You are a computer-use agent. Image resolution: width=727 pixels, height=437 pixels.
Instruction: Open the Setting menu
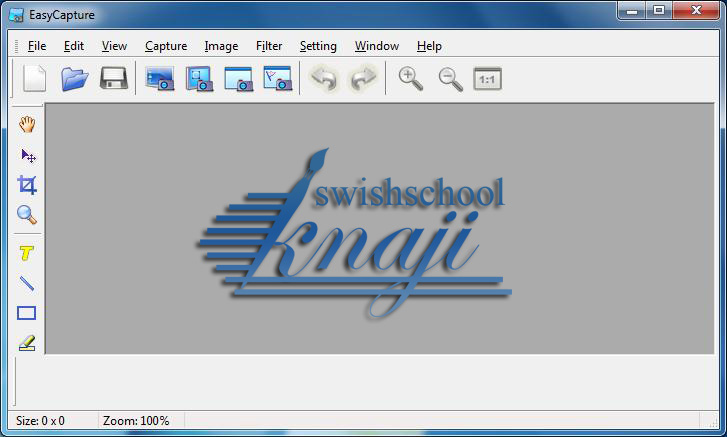(x=318, y=46)
